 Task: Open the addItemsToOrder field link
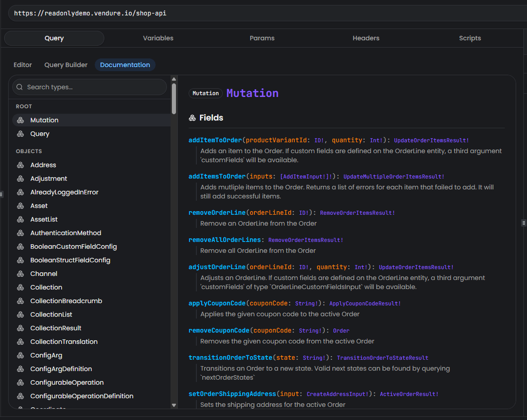pos(217,177)
